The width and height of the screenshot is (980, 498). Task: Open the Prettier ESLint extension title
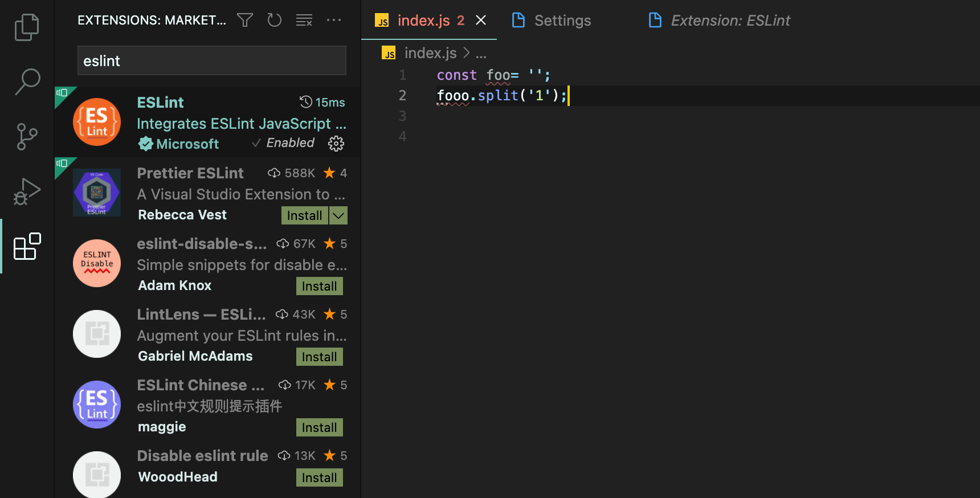coord(190,173)
